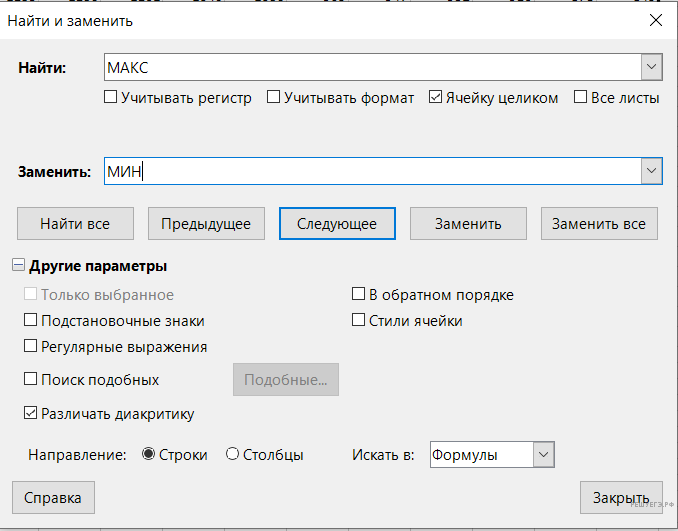The width and height of the screenshot is (678, 531).
Task: Click the "Следующее" button
Action: point(337,224)
